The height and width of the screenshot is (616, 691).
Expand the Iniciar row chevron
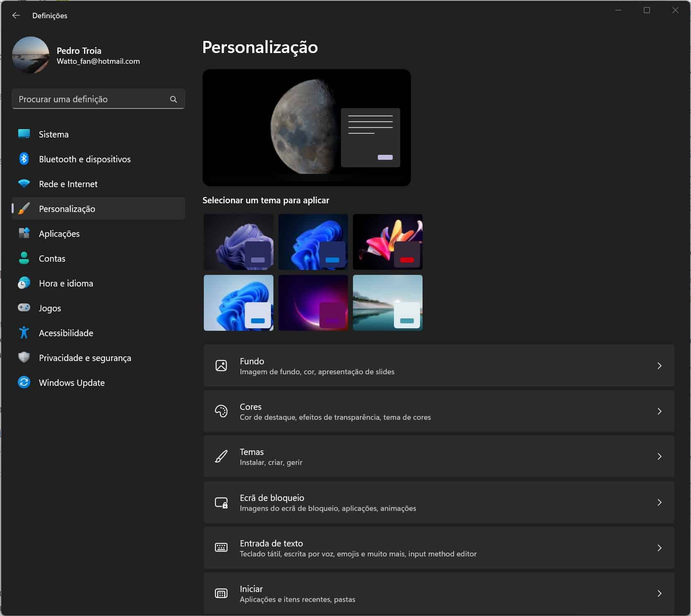659,593
